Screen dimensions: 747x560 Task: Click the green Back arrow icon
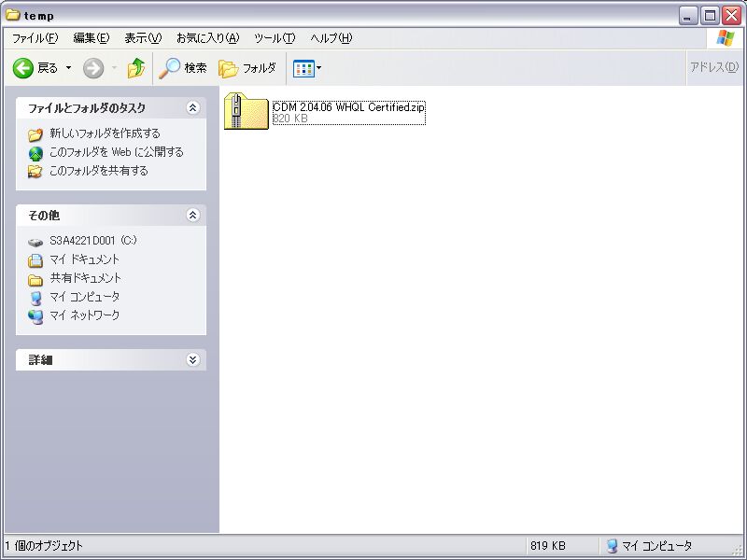point(22,68)
